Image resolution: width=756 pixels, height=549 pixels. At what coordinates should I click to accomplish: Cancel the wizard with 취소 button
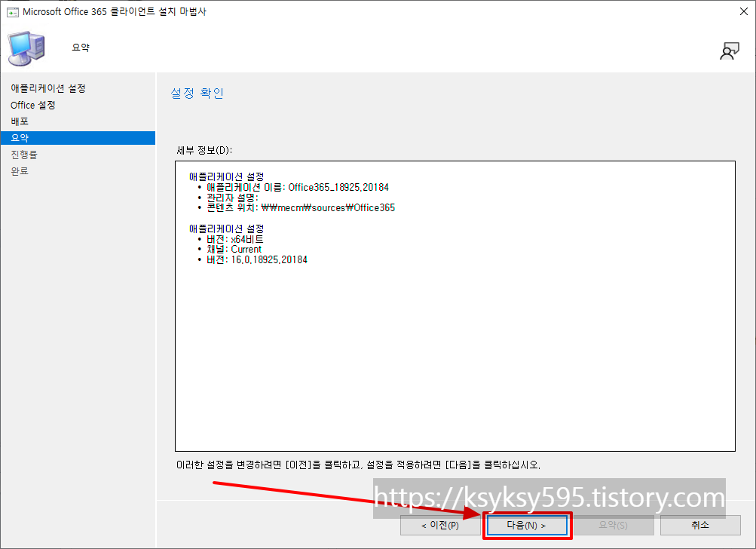(700, 526)
